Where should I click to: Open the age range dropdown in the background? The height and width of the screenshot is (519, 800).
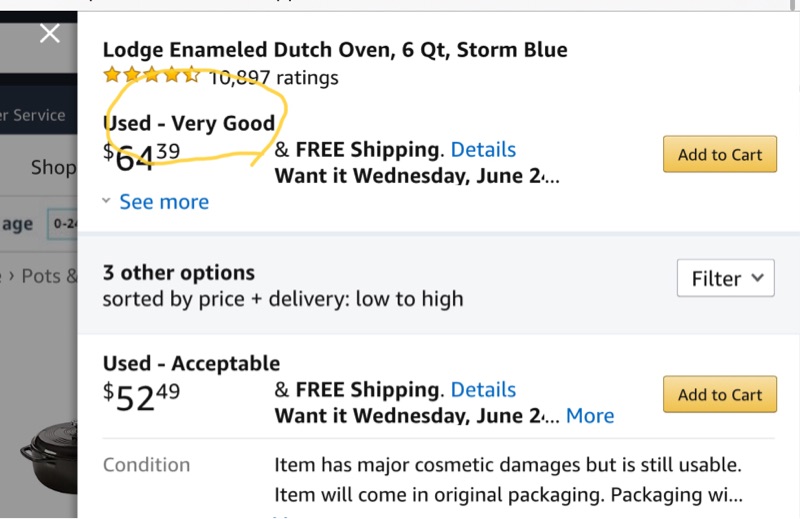63,224
